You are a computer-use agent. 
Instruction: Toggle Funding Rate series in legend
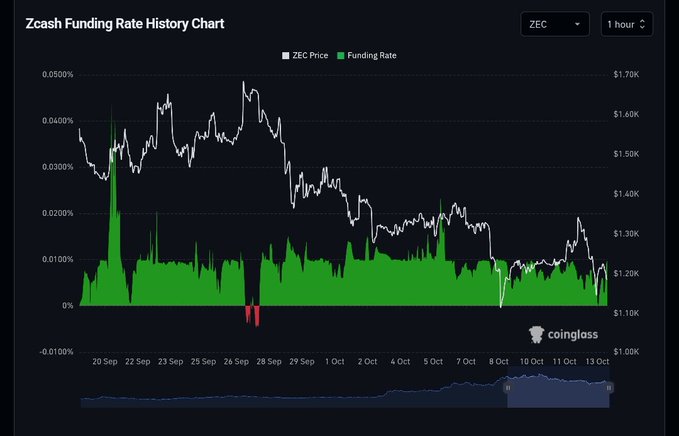[x=367, y=55]
